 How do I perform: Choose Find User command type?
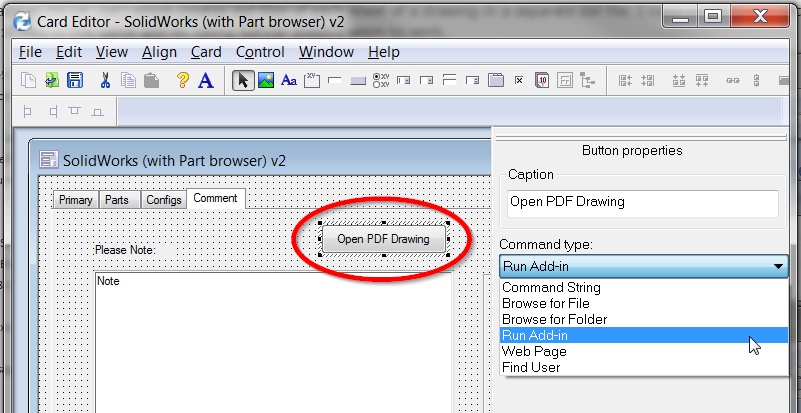click(x=644, y=367)
